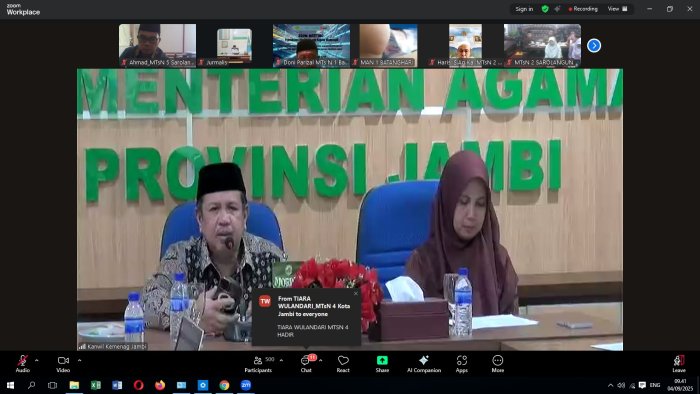Select the Haris Sugikal MTsN 2 thumbnail
The image size is (700, 394).
point(465,46)
